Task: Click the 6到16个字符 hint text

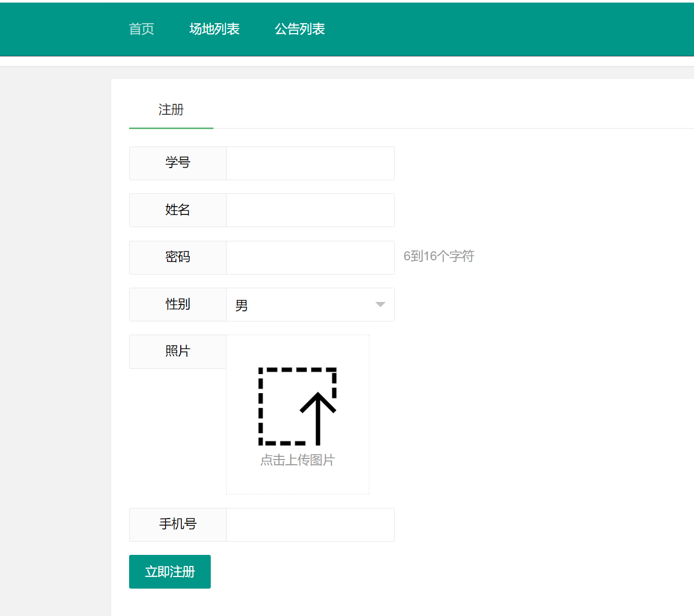Action: point(438,256)
